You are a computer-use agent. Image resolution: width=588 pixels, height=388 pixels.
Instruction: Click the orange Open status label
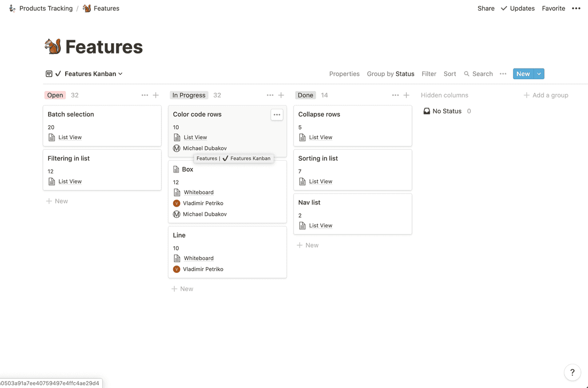click(x=55, y=95)
